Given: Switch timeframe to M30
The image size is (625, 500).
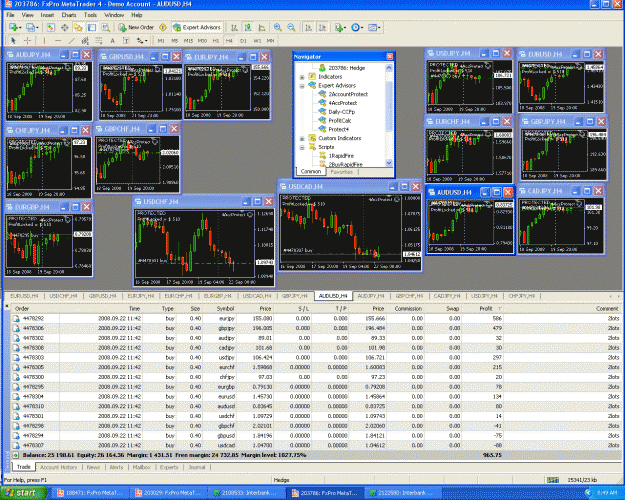Looking at the screenshot, I should coord(202,41).
